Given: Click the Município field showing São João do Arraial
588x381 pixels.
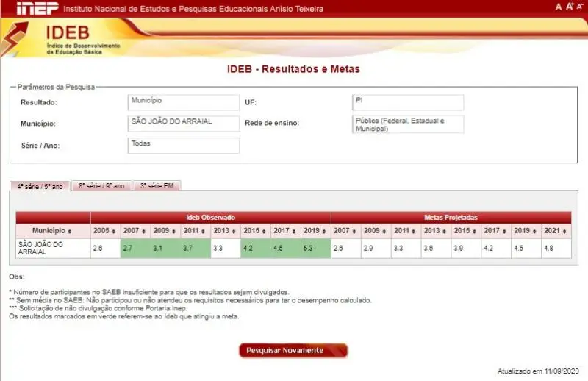Looking at the screenshot, I should 183,124.
